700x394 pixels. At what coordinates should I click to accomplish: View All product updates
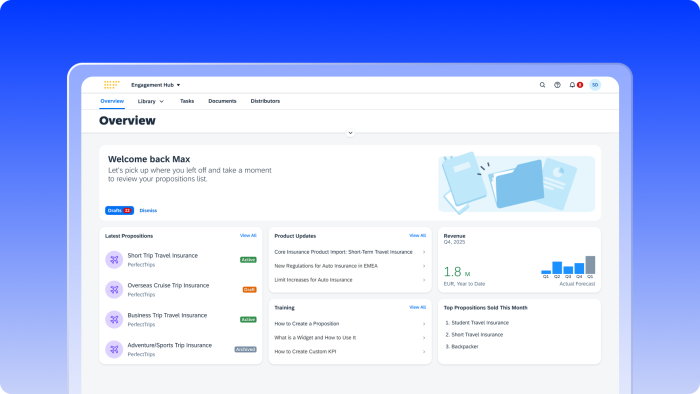(417, 236)
